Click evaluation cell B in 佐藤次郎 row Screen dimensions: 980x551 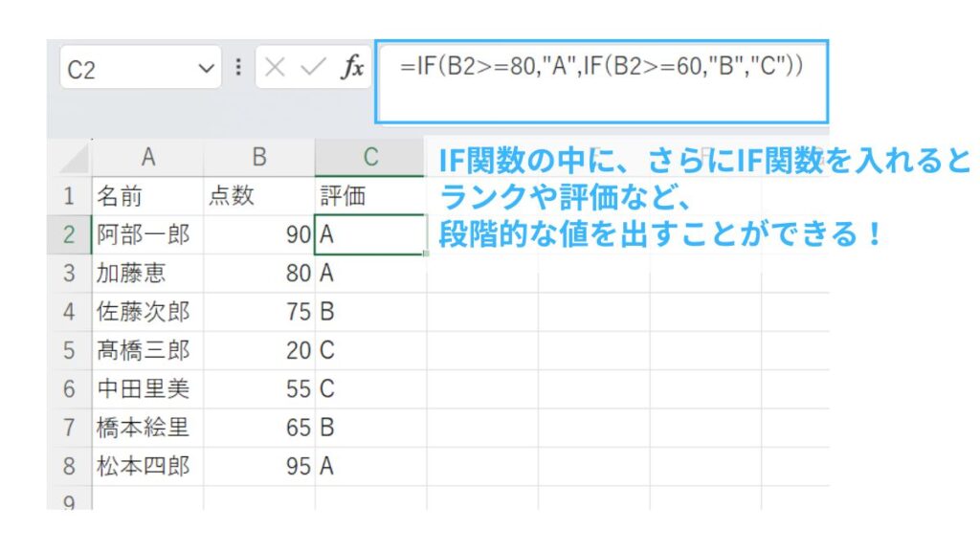pos(370,312)
